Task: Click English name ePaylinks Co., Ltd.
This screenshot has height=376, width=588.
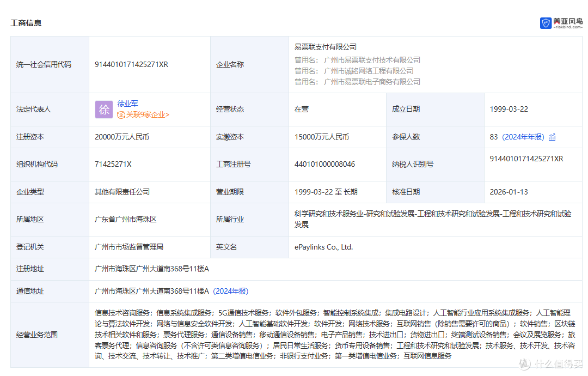Action: (323, 247)
